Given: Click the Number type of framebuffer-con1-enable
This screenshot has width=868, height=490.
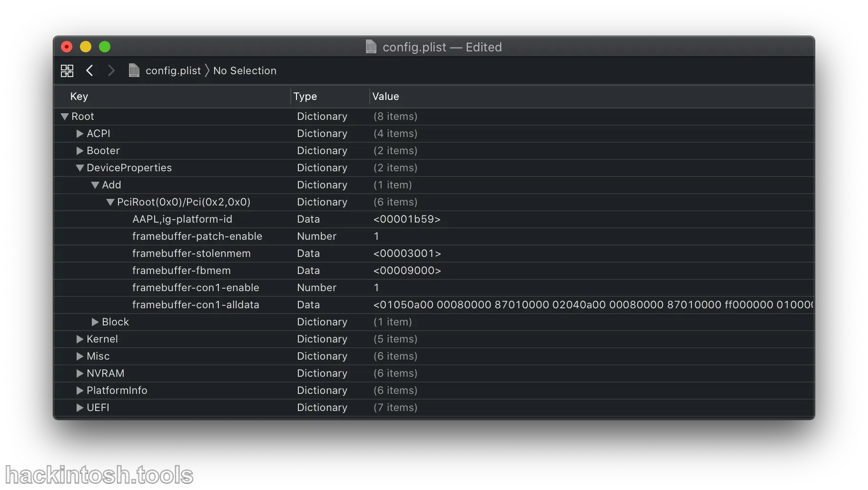Looking at the screenshot, I should [x=316, y=288].
